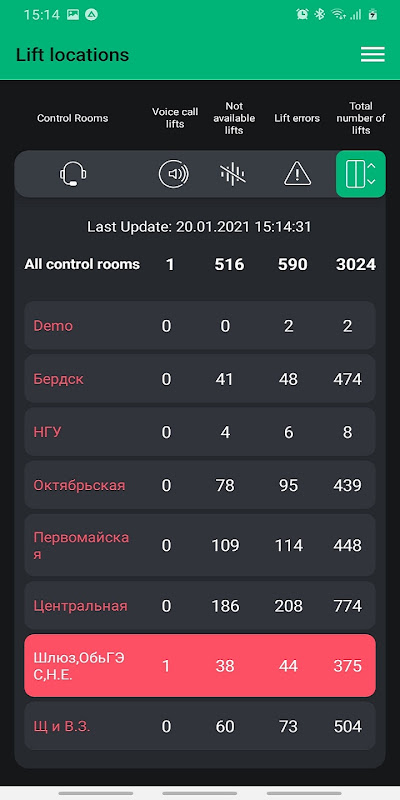
Task: Sort by lift errors warning triangle
Action: [x=297, y=174]
